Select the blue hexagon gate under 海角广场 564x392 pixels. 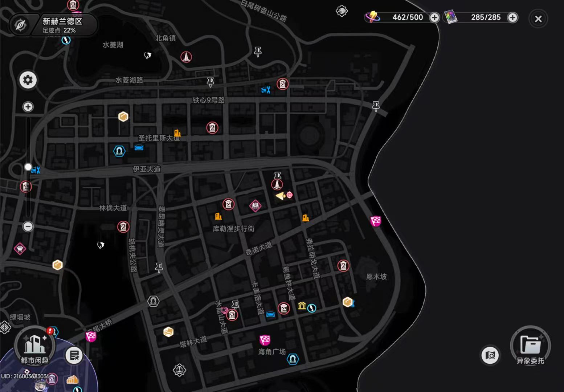293,359
